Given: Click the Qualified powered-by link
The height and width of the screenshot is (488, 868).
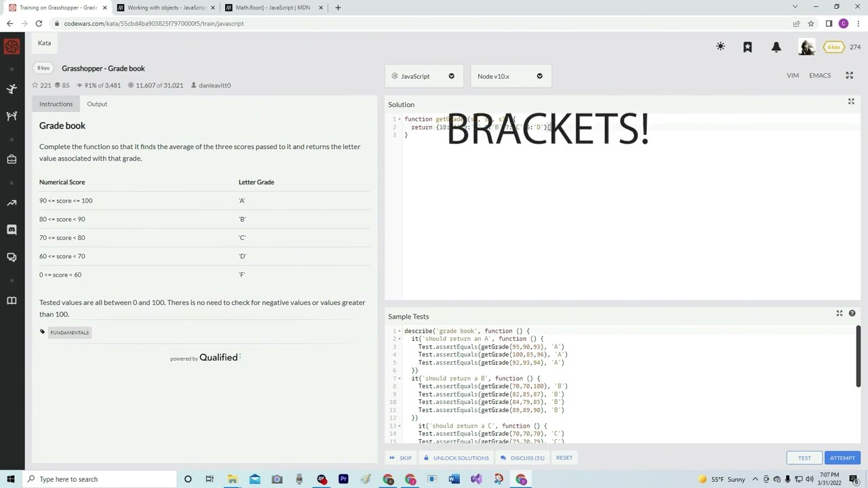Looking at the screenshot, I should pyautogui.click(x=220, y=357).
